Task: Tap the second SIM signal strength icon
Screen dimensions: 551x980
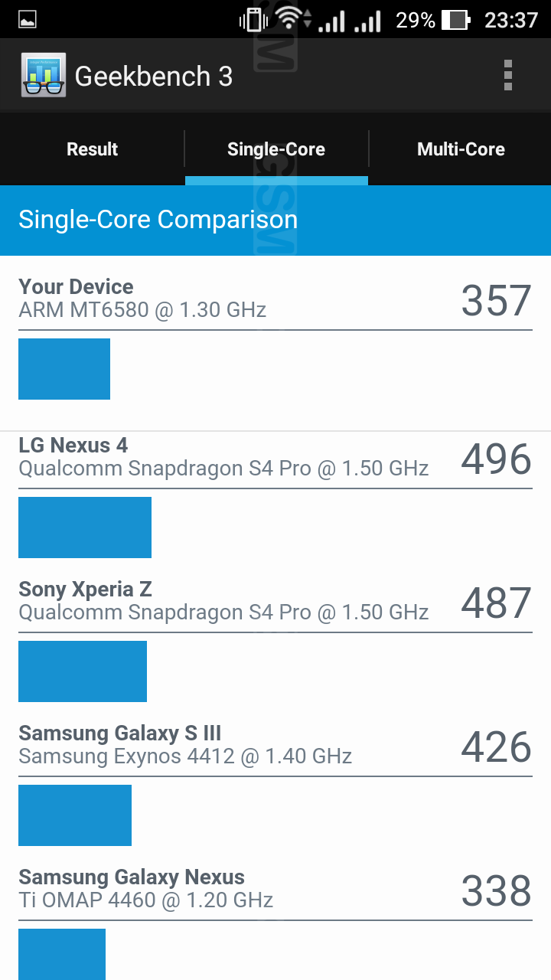Action: [x=368, y=21]
